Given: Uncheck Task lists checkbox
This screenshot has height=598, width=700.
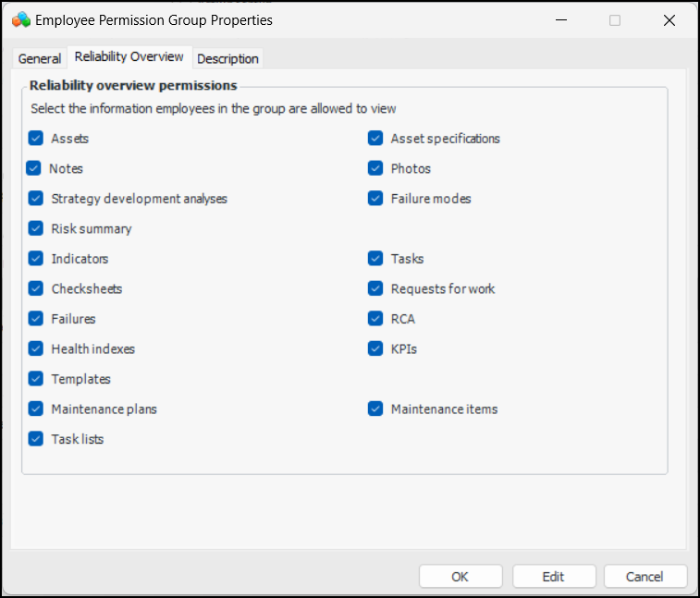Looking at the screenshot, I should (36, 439).
